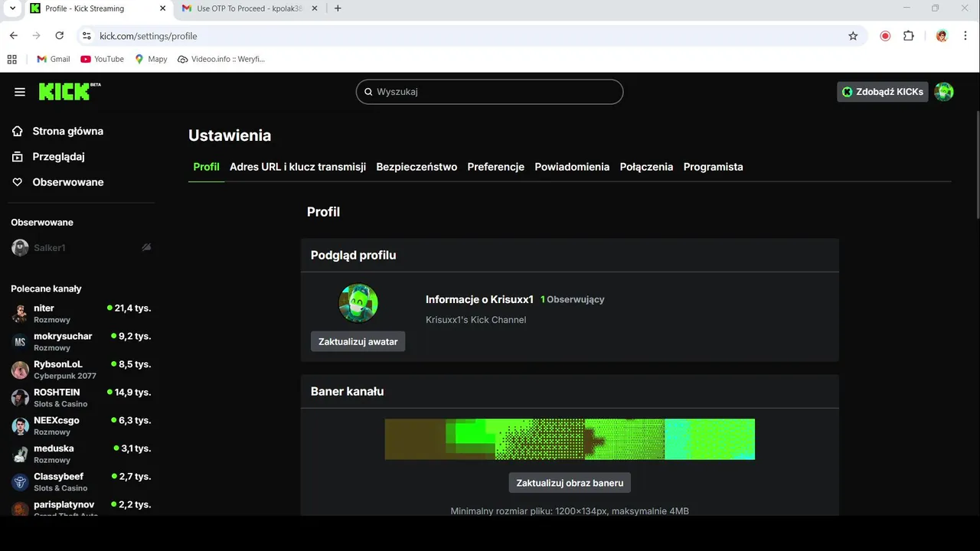
Task: Click Salker1 avatar in followed list
Action: [x=21, y=248]
